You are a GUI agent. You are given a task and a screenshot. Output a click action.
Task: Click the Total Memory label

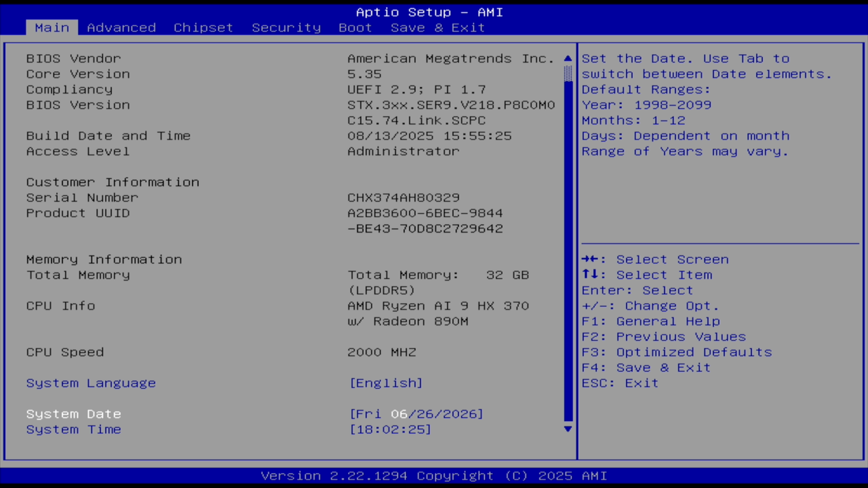tap(78, 275)
